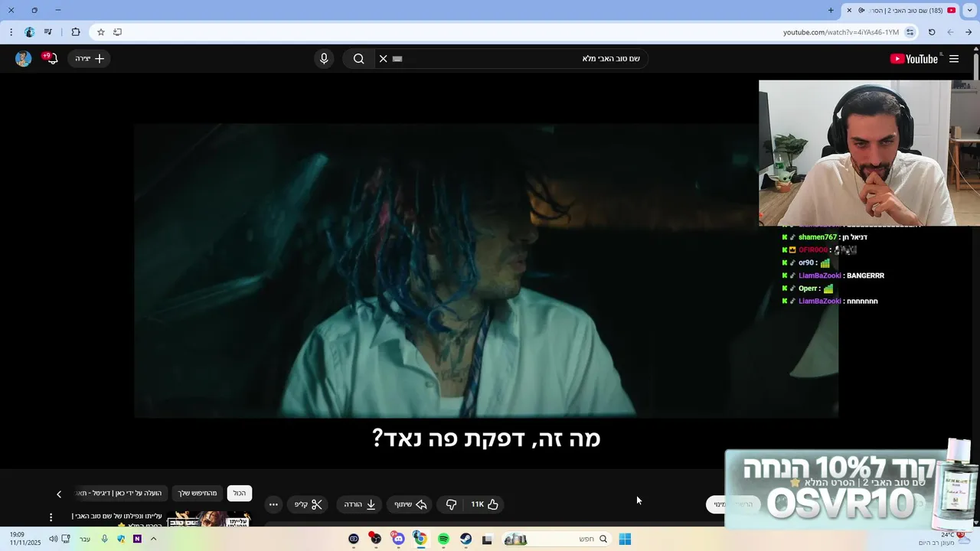Open the יצירה create button
The image size is (980, 551).
(x=90, y=59)
